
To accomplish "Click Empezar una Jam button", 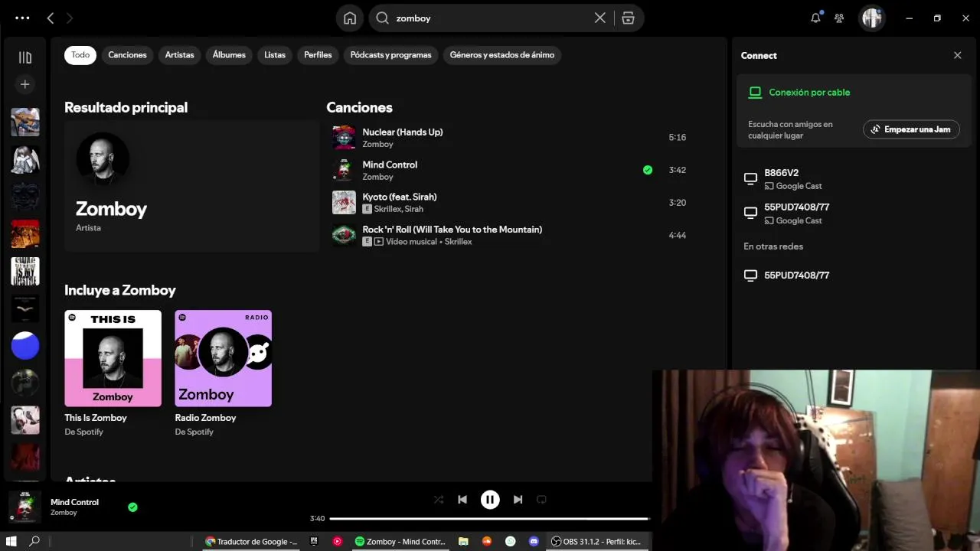I will pyautogui.click(x=911, y=129).
